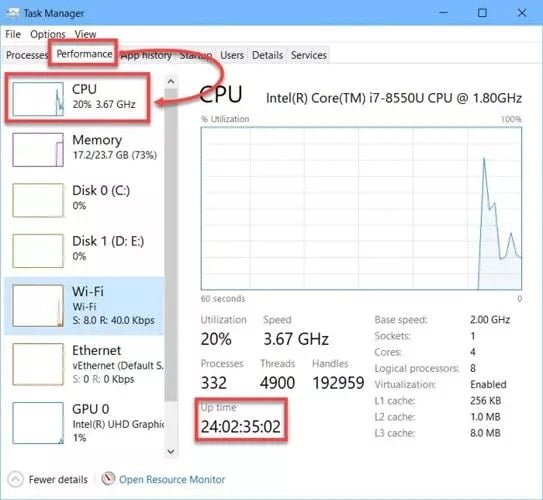
Task: Click the Up time value 24:02:35:02
Action: [241, 427]
